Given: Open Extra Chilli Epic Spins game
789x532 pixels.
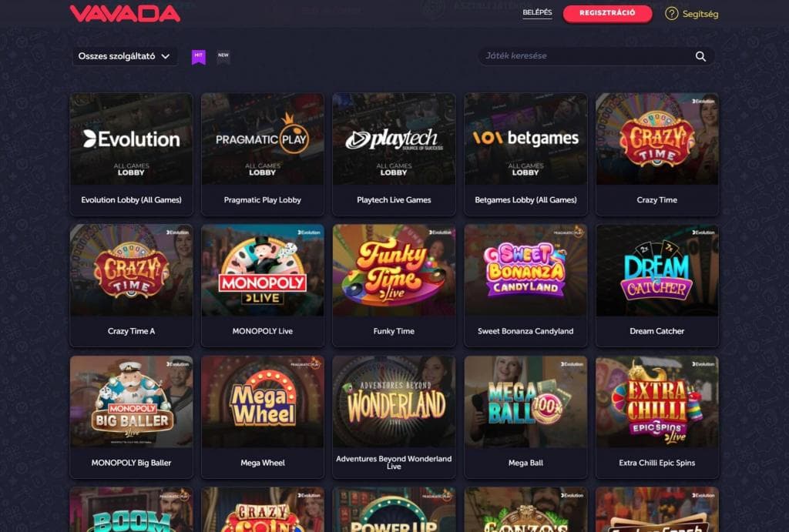Looking at the screenshot, I should [x=657, y=417].
